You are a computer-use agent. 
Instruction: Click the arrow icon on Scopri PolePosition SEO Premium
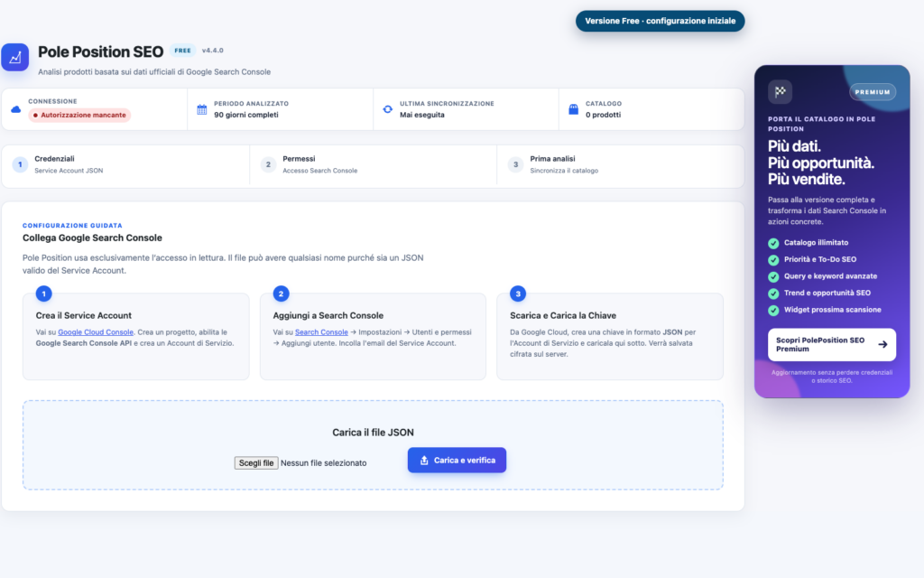tap(882, 344)
